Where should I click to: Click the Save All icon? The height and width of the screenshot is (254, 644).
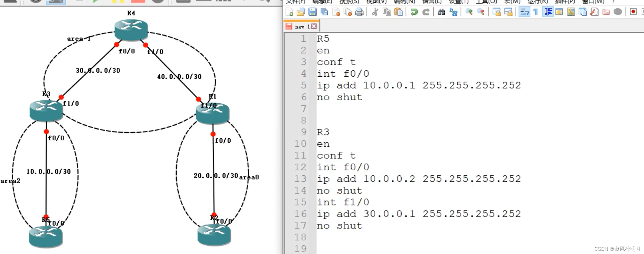(324, 12)
